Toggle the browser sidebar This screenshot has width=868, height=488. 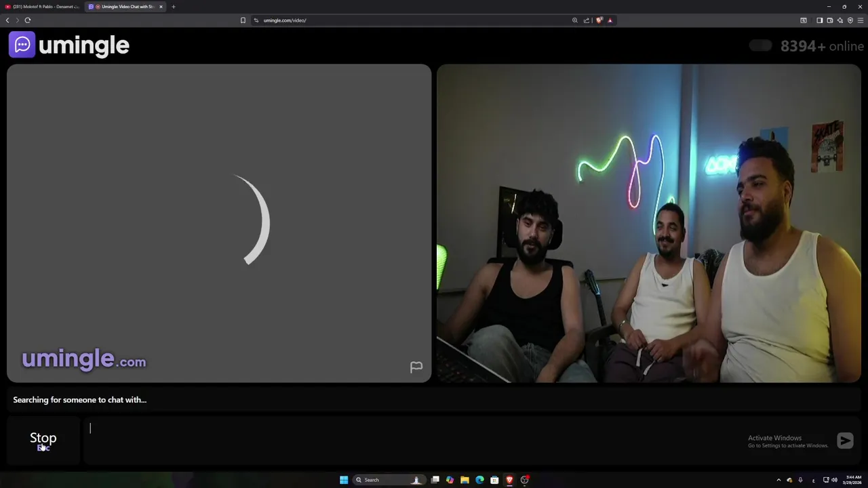[x=819, y=20]
